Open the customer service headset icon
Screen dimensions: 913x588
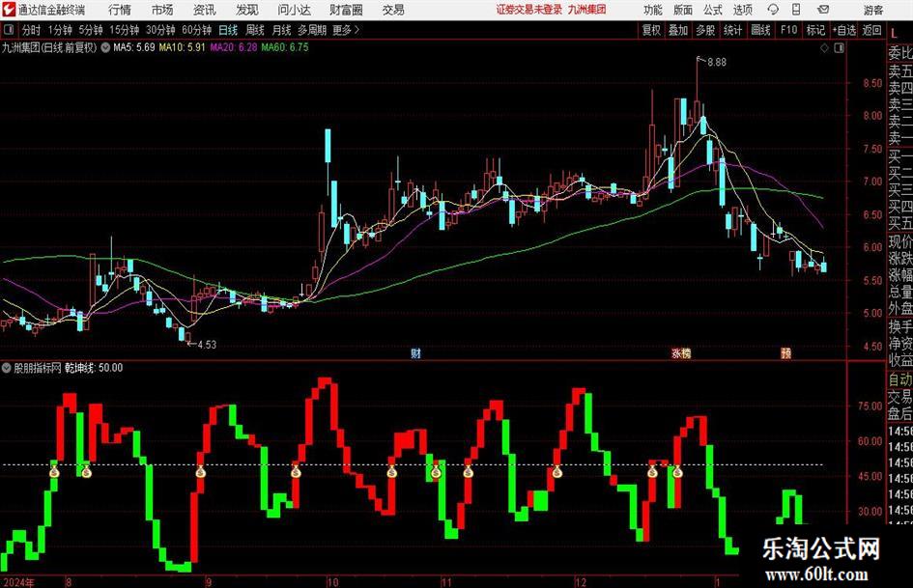(773, 10)
